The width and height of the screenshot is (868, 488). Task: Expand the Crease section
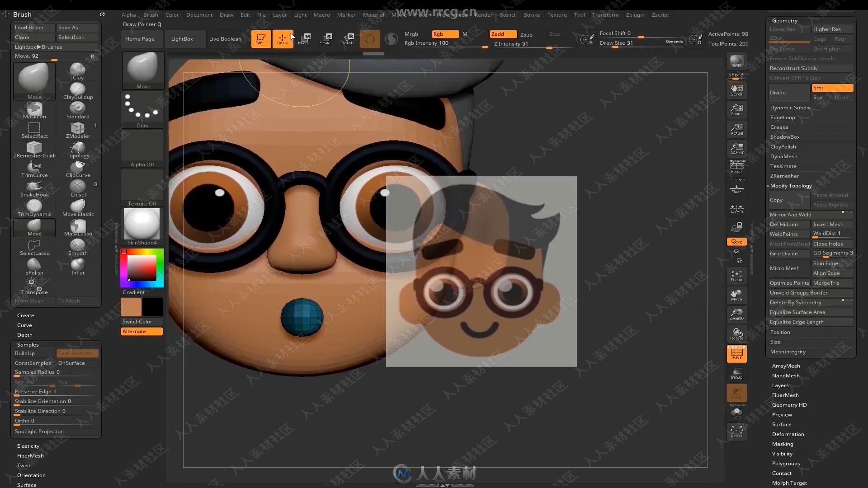pyautogui.click(x=779, y=127)
